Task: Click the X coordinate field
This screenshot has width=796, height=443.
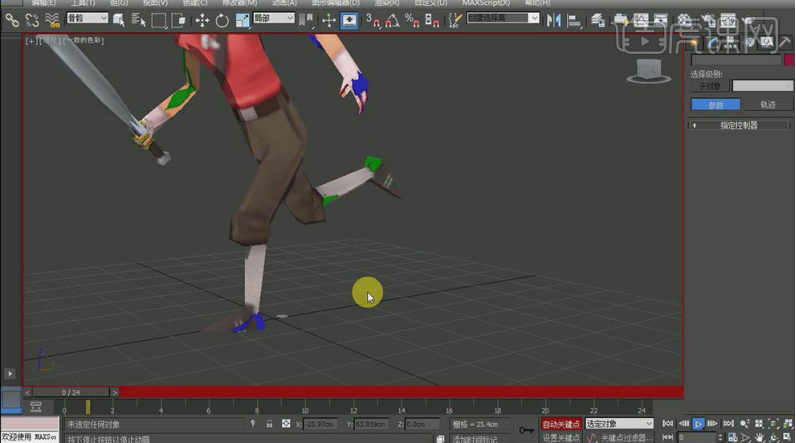Action: click(x=320, y=424)
